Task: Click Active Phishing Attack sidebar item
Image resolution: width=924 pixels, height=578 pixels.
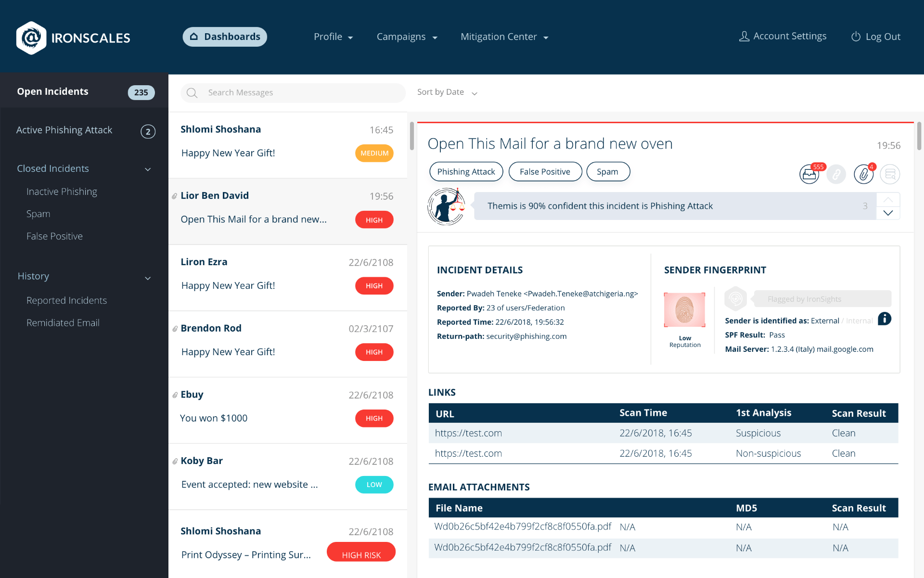Action: click(x=64, y=130)
